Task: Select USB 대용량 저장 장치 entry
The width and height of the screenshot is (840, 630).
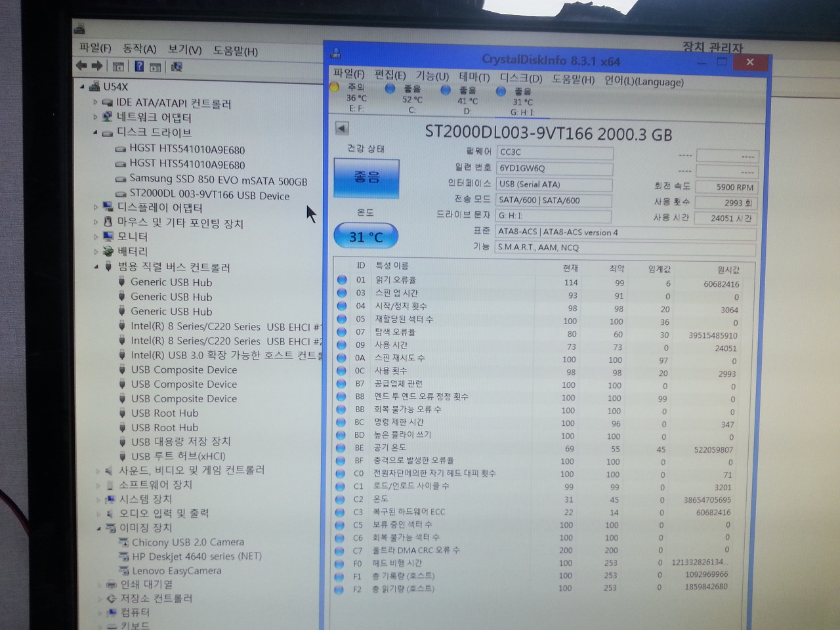Action: point(180,442)
